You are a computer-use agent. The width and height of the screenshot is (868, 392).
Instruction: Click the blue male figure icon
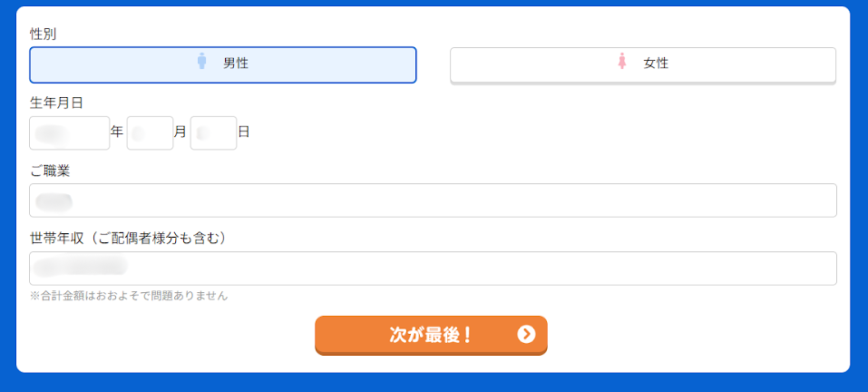(202, 61)
